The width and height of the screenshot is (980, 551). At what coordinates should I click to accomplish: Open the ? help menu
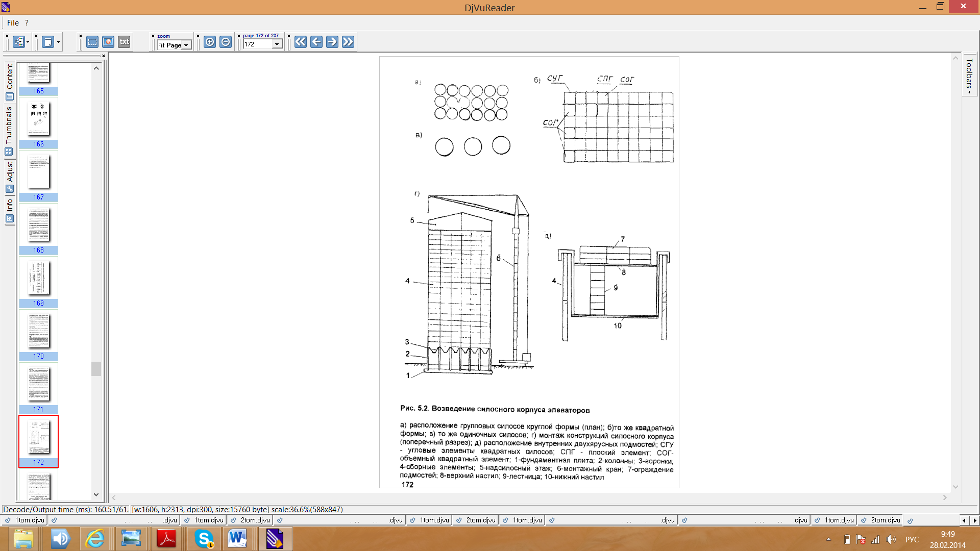[x=27, y=22]
